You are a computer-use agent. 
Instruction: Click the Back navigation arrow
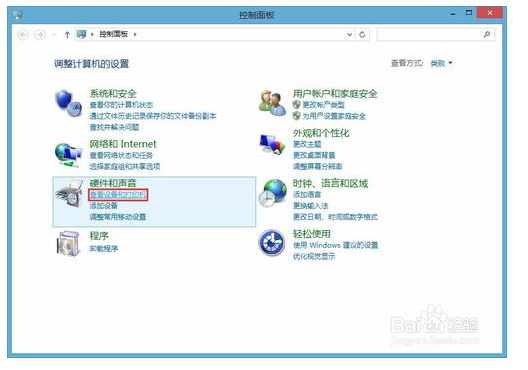[23, 35]
